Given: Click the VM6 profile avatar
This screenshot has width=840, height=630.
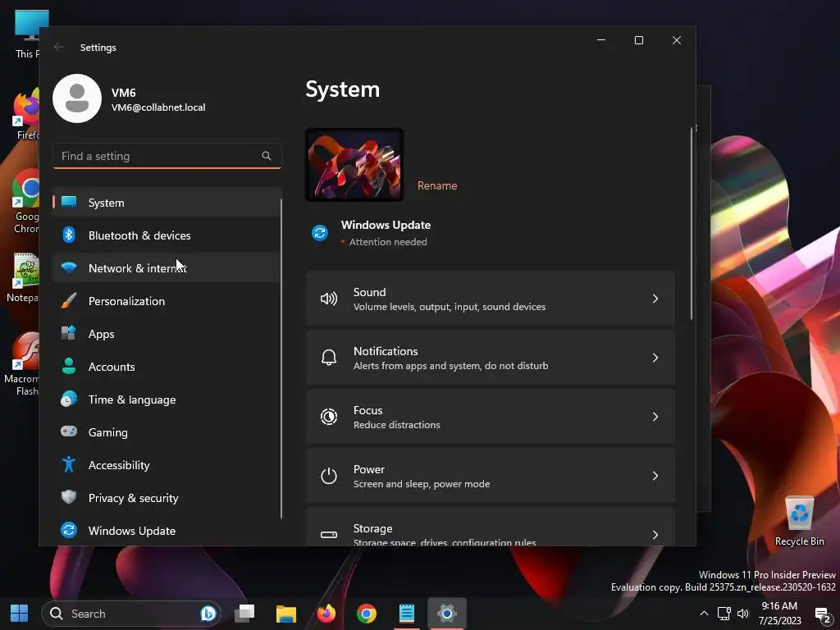Looking at the screenshot, I should click(x=77, y=98).
